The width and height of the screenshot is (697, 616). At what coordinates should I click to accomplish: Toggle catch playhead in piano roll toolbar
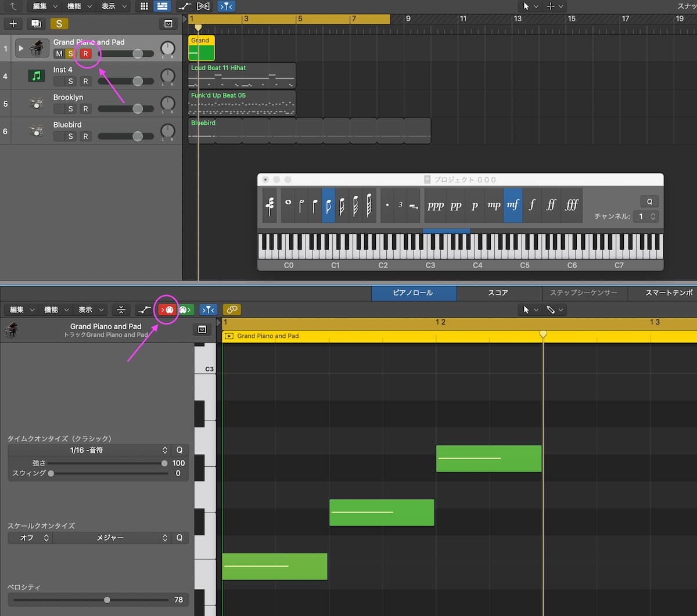[208, 310]
